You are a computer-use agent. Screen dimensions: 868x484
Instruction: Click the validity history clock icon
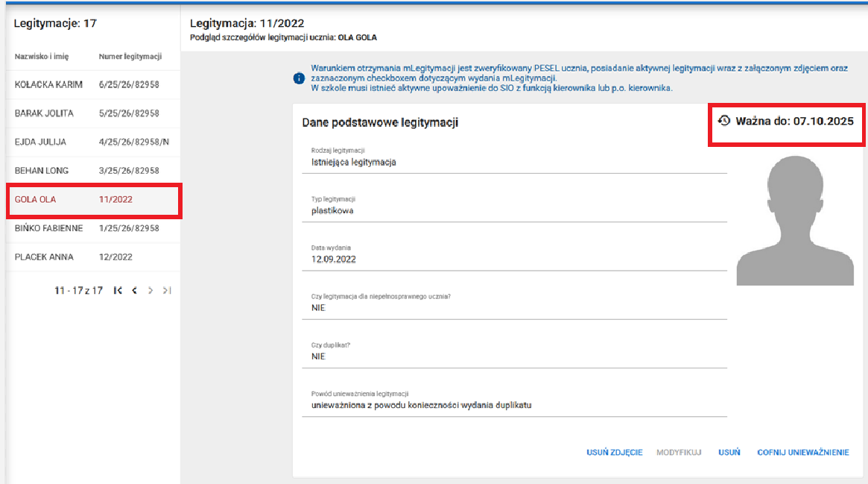[723, 120]
